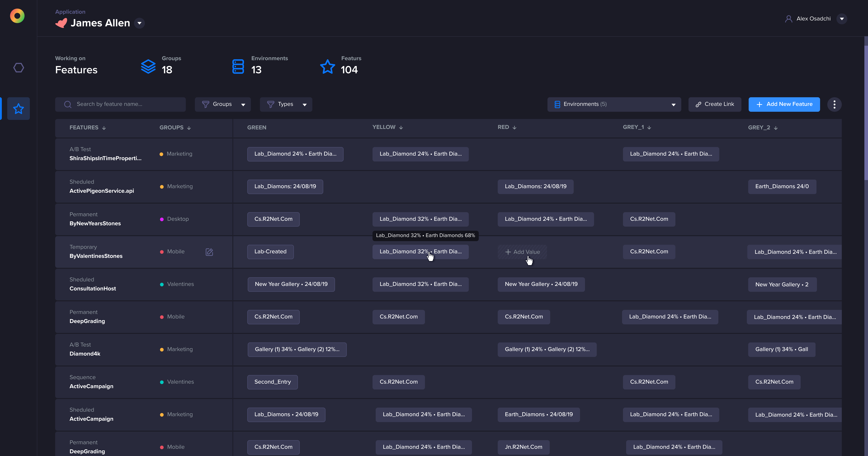Click teal Valentines dot in ConsultationHost row

click(x=162, y=284)
